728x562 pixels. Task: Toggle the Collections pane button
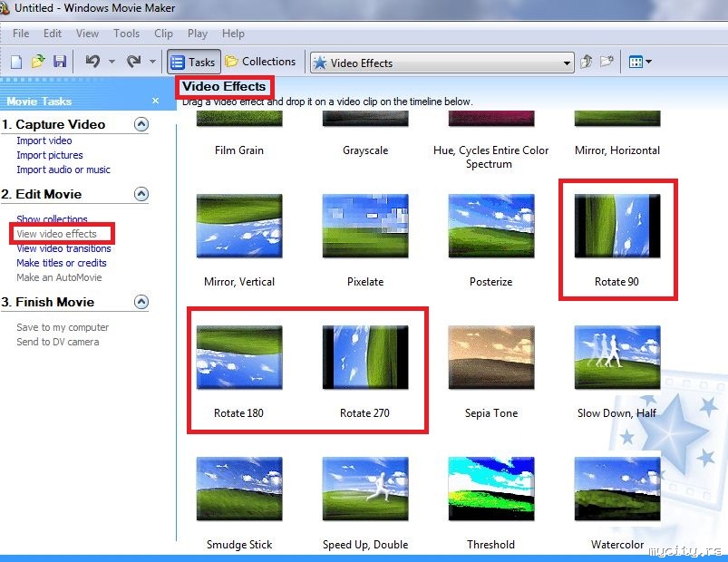pos(260,62)
